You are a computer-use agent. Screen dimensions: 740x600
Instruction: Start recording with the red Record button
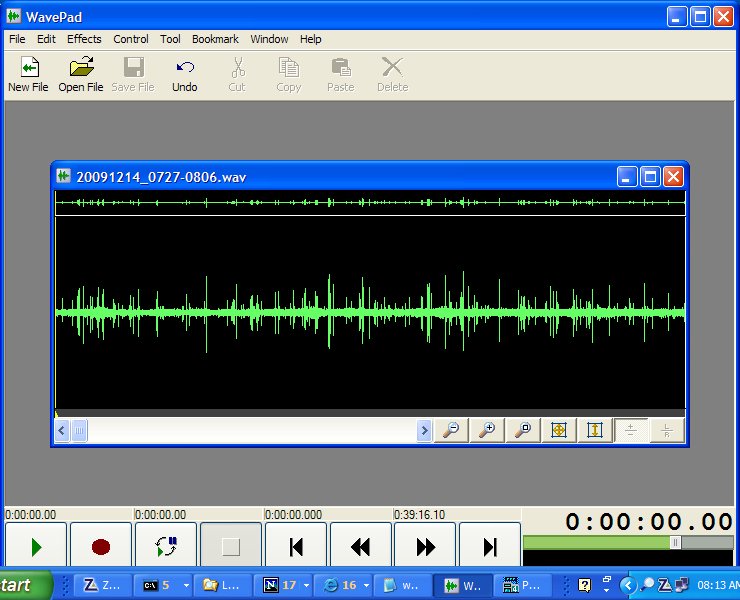[x=101, y=547]
